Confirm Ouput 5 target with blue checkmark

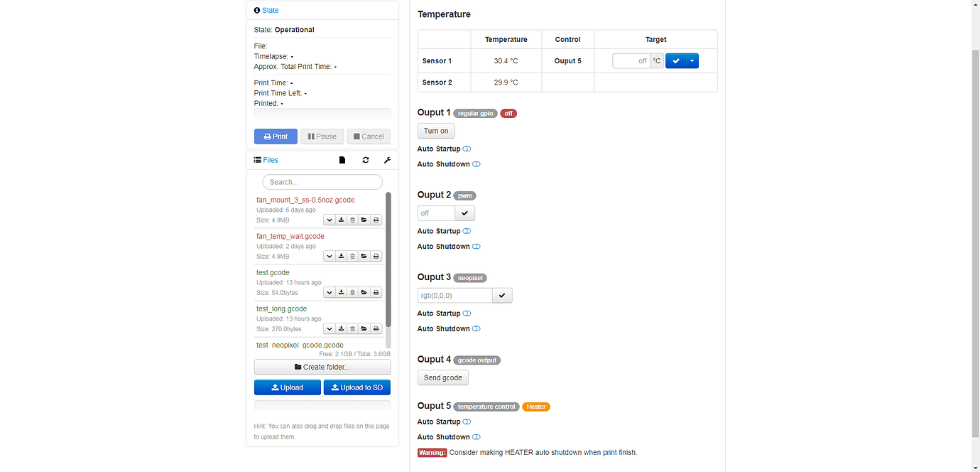(675, 60)
